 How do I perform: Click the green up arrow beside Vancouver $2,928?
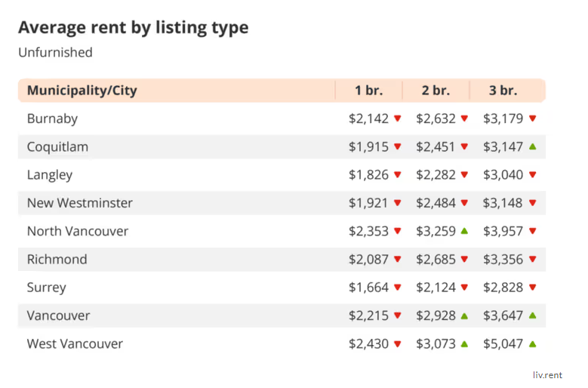[464, 316]
